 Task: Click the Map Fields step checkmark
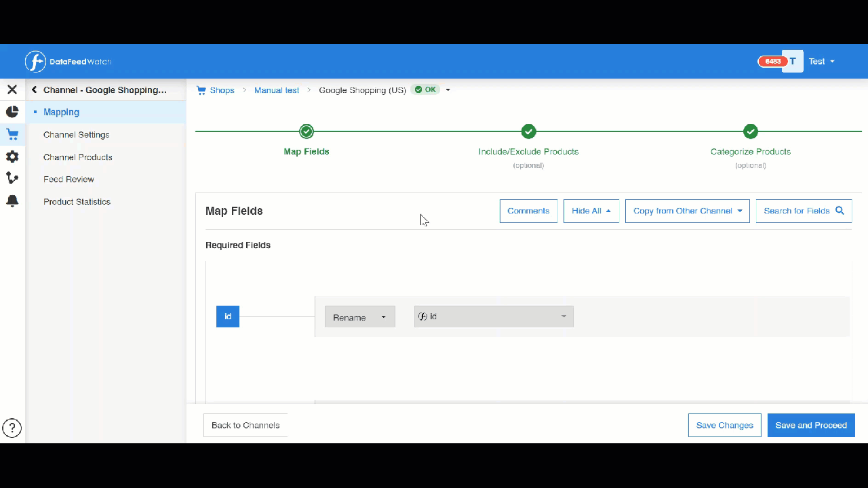(x=307, y=131)
